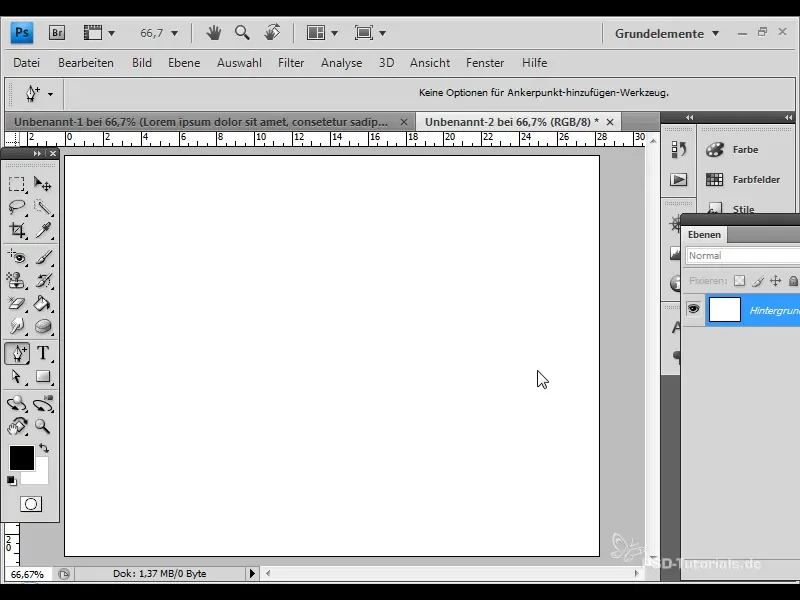Select the Dodge tool
This screenshot has width=800, height=600.
[x=16, y=326]
